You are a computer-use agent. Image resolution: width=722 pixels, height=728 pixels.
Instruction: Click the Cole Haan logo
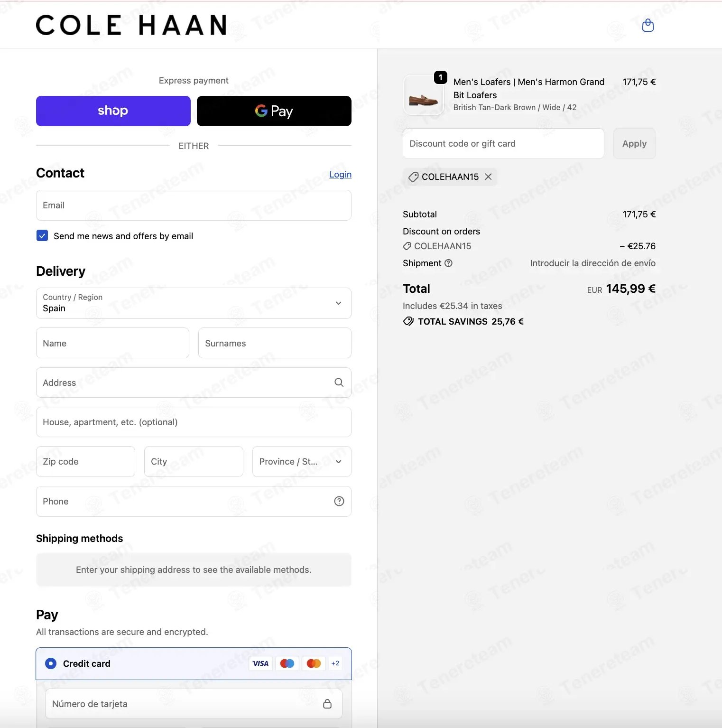(131, 25)
